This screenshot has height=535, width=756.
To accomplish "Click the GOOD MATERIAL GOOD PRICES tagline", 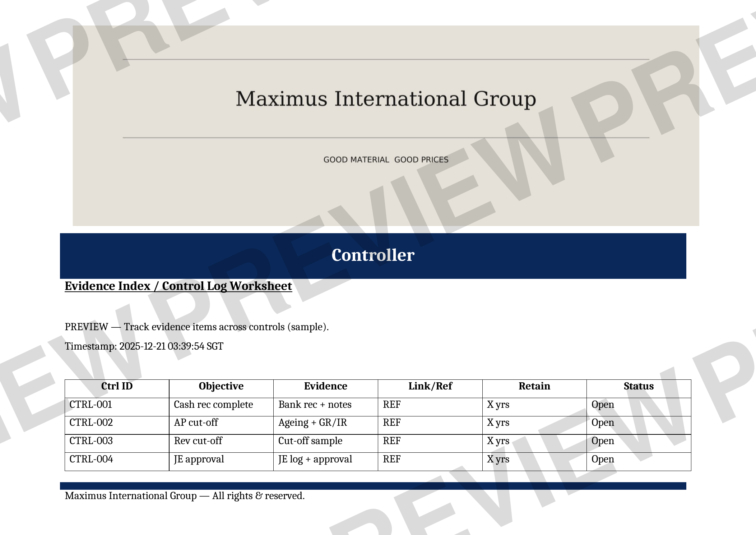I will 386,160.
